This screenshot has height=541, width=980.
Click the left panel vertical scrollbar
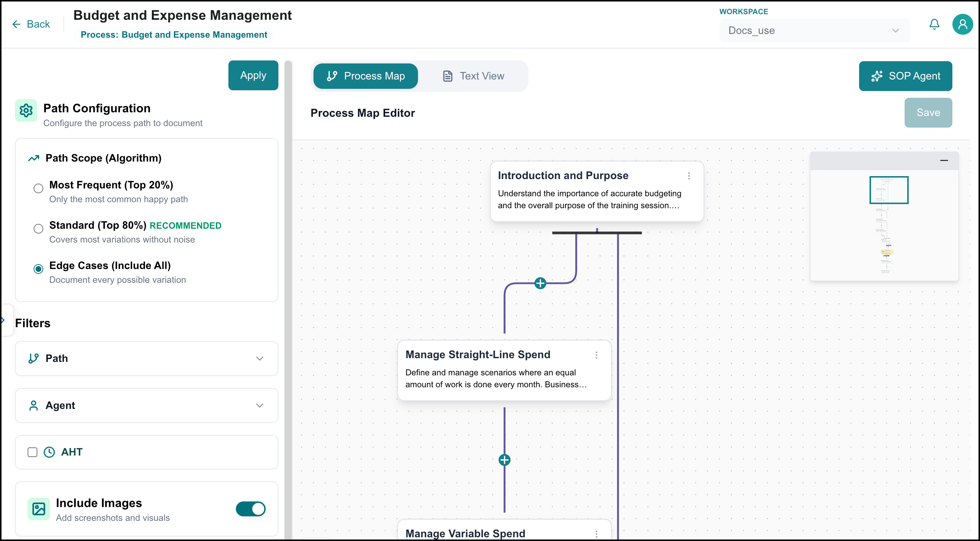pyautogui.click(x=288, y=300)
